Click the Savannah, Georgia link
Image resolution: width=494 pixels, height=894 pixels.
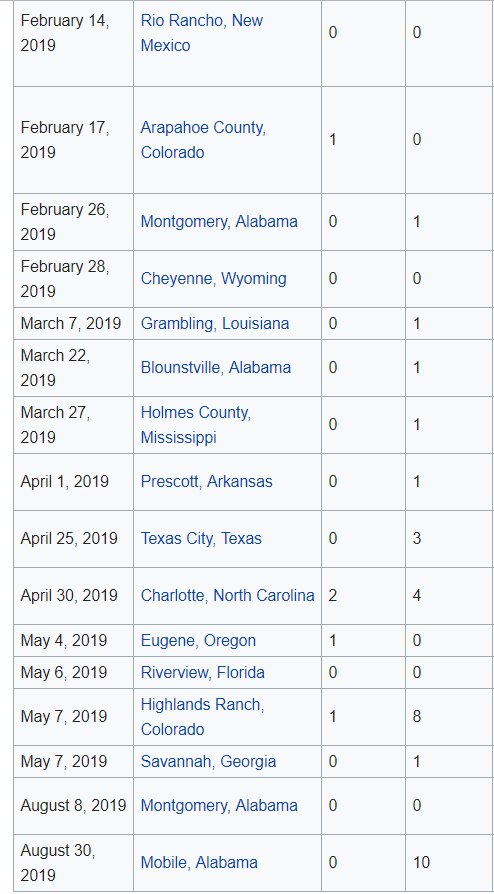[208, 761]
